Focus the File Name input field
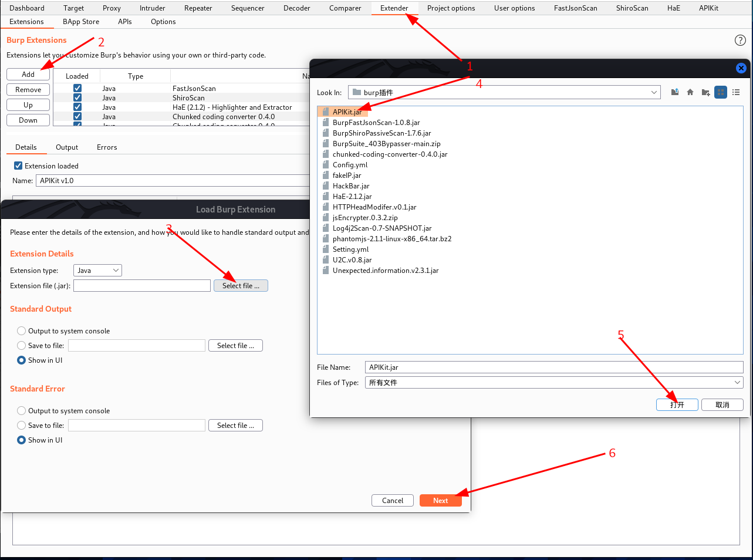753x560 pixels. point(554,367)
